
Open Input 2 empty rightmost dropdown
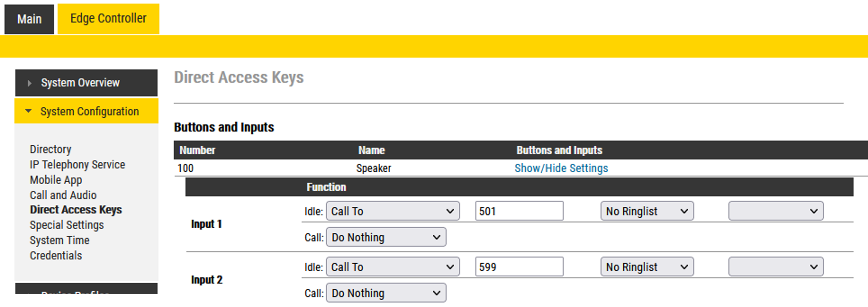[x=775, y=267]
